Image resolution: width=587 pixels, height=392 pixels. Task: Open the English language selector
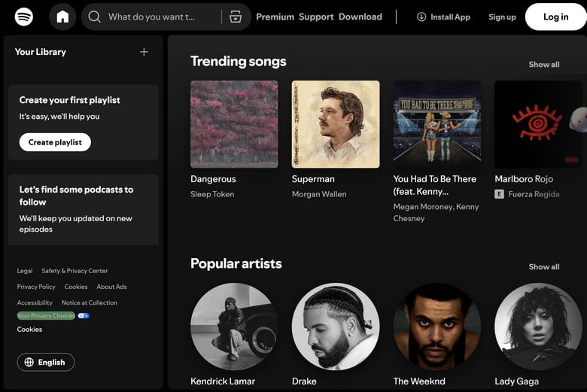click(46, 362)
